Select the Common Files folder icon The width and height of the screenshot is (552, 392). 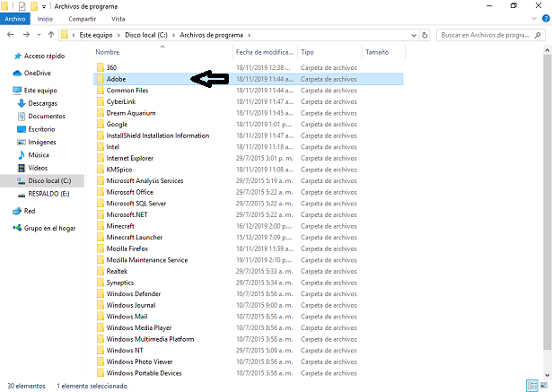[101, 90]
